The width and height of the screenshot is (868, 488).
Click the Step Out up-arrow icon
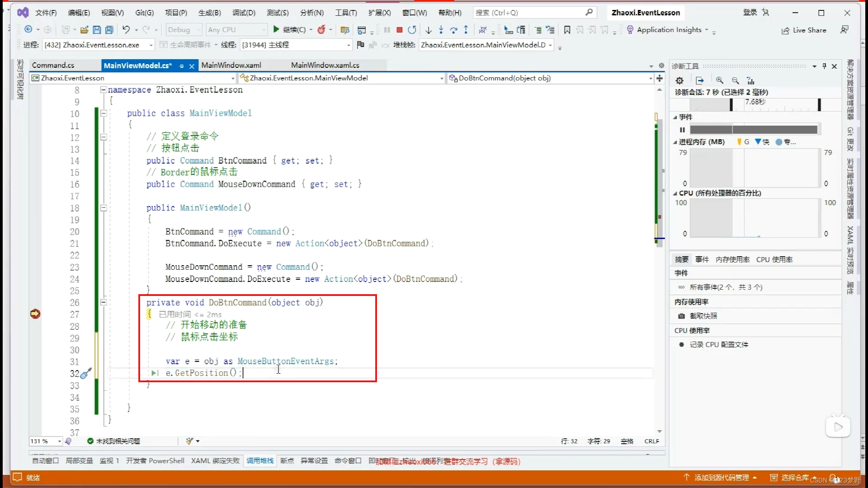tap(466, 30)
